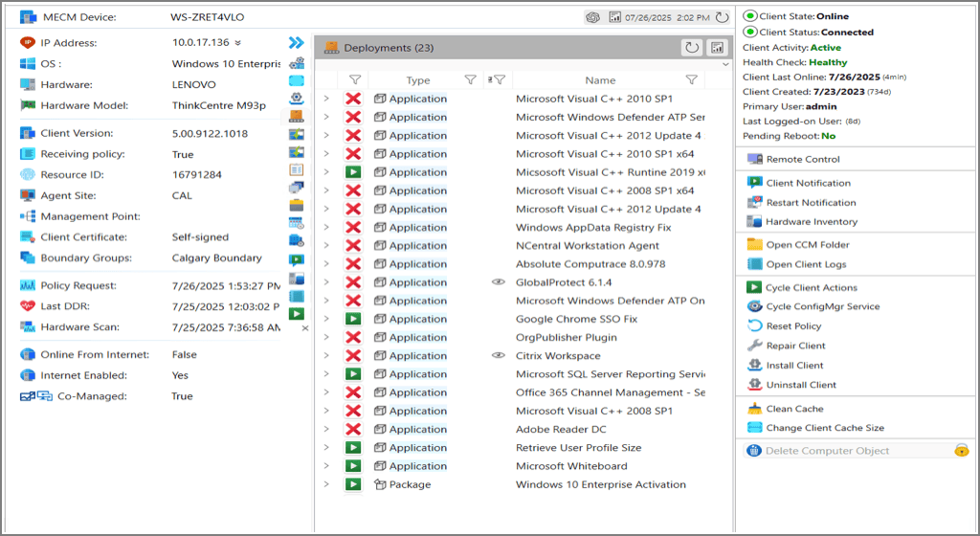Image resolution: width=980 pixels, height=536 pixels.
Task: Refresh the Deployments list
Action: (692, 48)
